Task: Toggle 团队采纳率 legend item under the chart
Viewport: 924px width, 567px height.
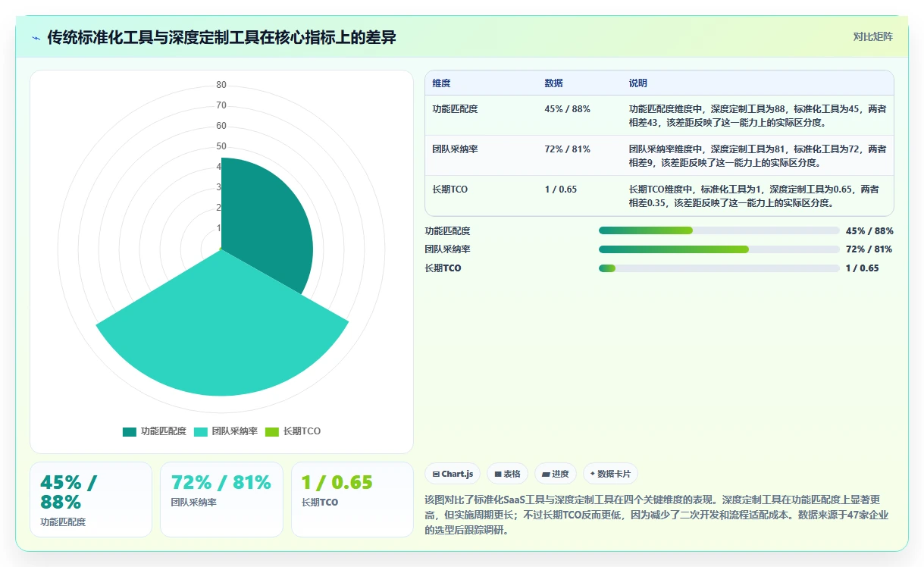Action: pyautogui.click(x=226, y=431)
